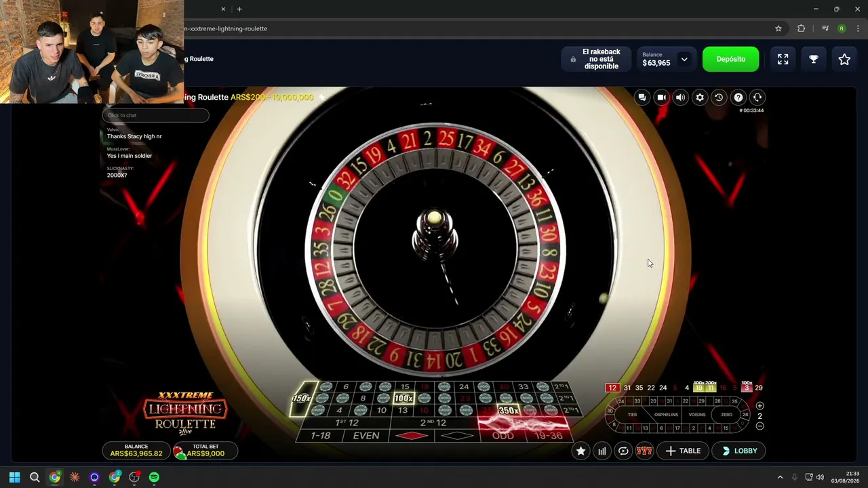Image resolution: width=868 pixels, height=488 pixels.
Task: Open a new browser tab
Action: pos(239,9)
